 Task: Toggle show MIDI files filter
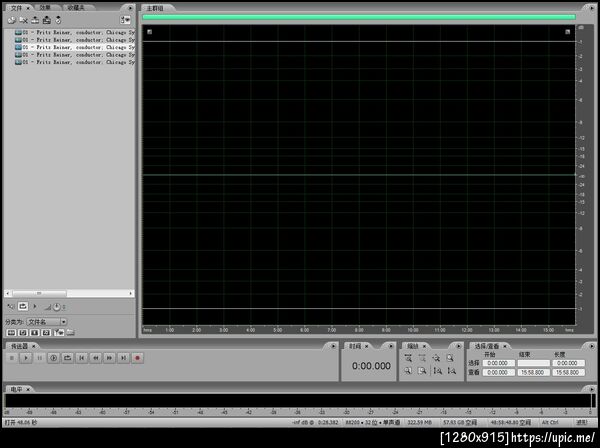[46, 333]
